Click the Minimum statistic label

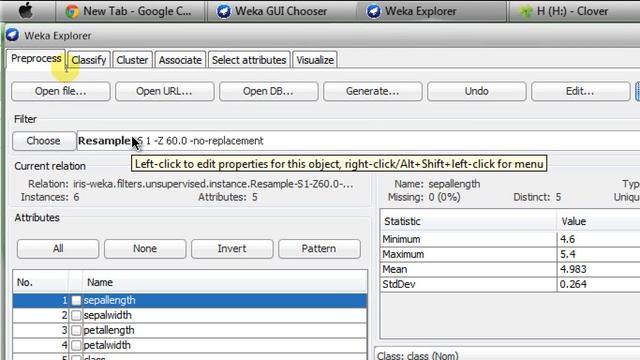401,239
